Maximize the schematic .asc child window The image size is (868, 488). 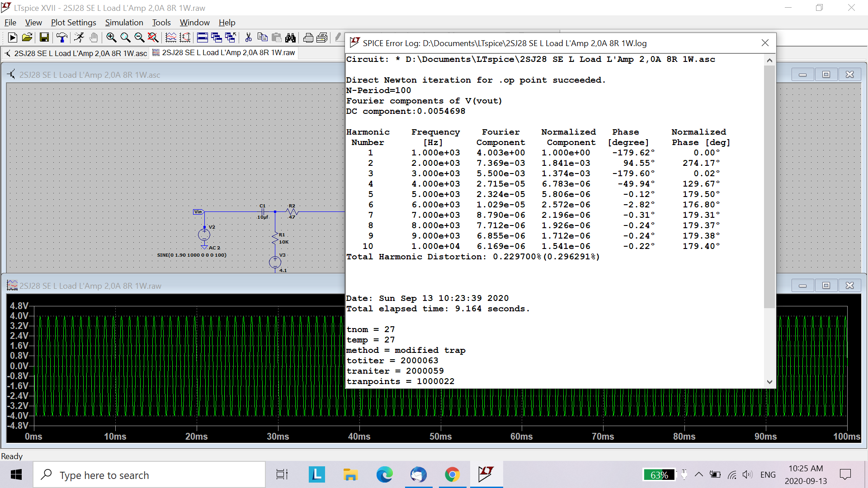826,75
